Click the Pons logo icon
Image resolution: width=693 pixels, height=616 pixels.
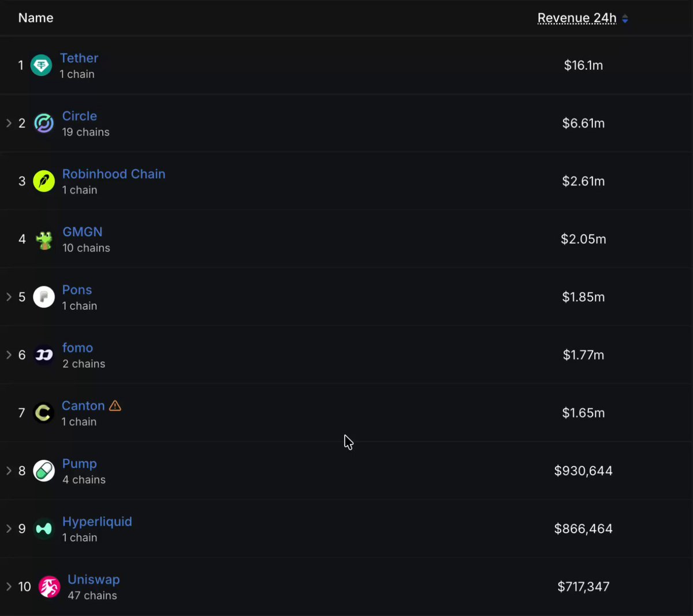(x=44, y=297)
